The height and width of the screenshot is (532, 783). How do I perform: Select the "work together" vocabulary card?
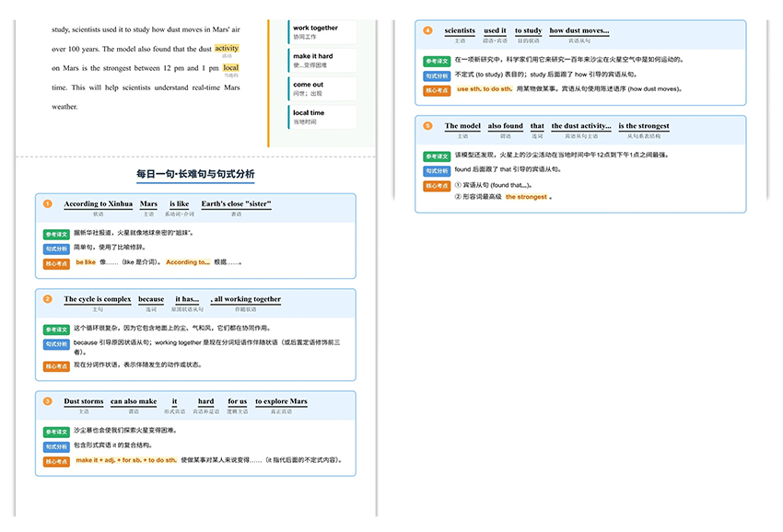point(321,32)
